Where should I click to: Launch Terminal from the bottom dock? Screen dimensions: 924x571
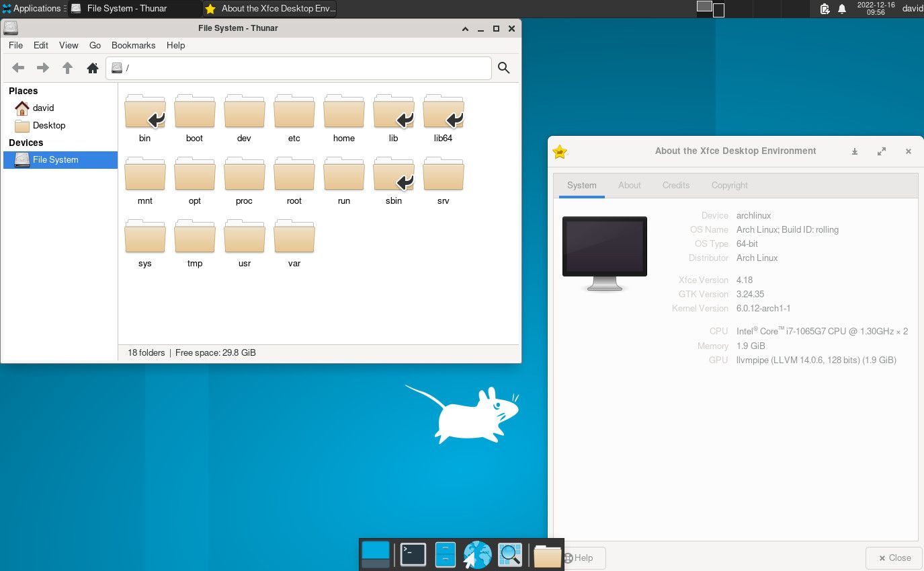click(413, 555)
